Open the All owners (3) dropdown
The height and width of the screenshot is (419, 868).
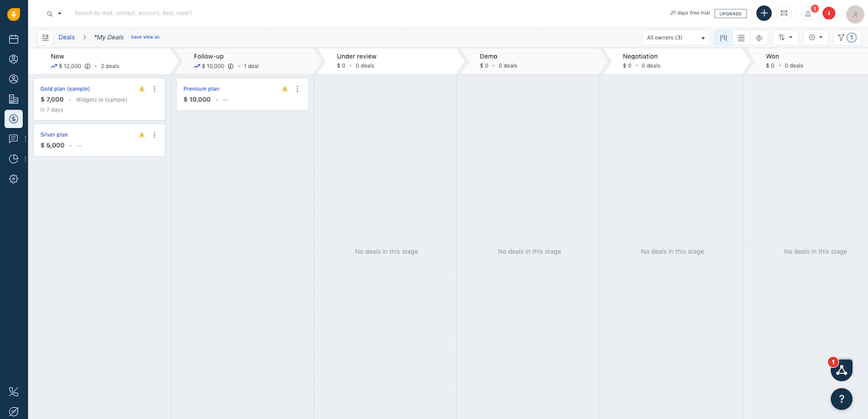tap(676, 37)
